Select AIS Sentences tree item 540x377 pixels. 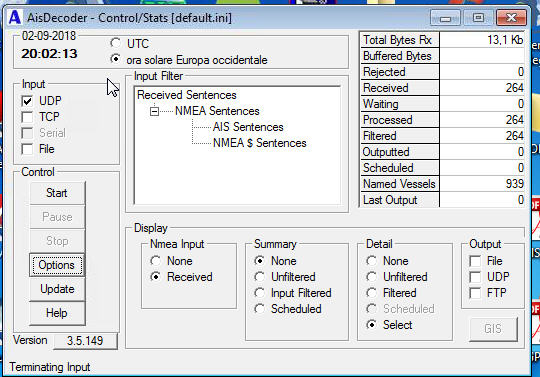tap(248, 127)
